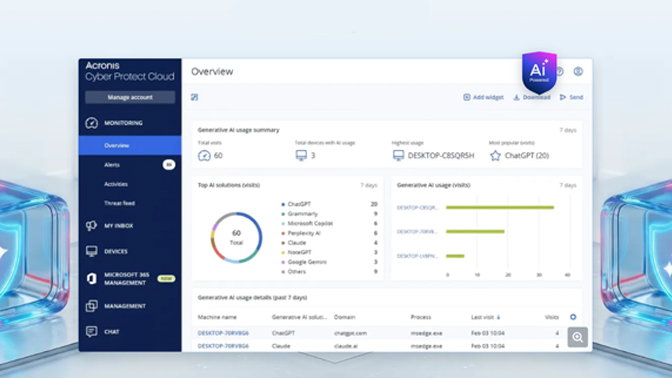The width and height of the screenshot is (672, 378).
Task: Click the DESKTOP-C8SQR... chart label
Action: [417, 207]
